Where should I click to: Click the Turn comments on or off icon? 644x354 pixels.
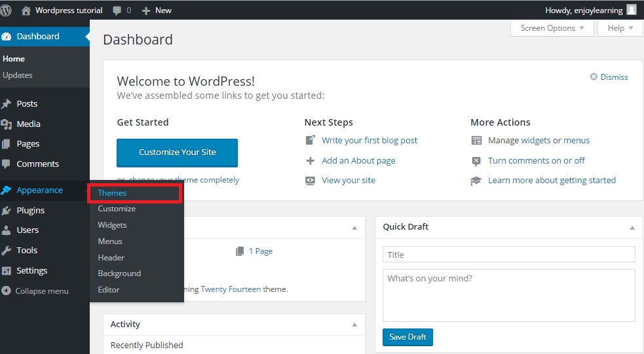point(476,161)
